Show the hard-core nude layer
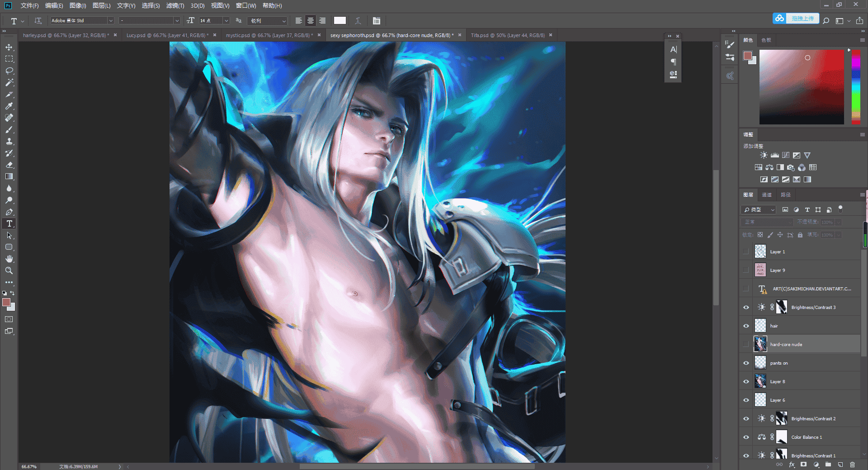The height and width of the screenshot is (470, 868). coord(746,344)
